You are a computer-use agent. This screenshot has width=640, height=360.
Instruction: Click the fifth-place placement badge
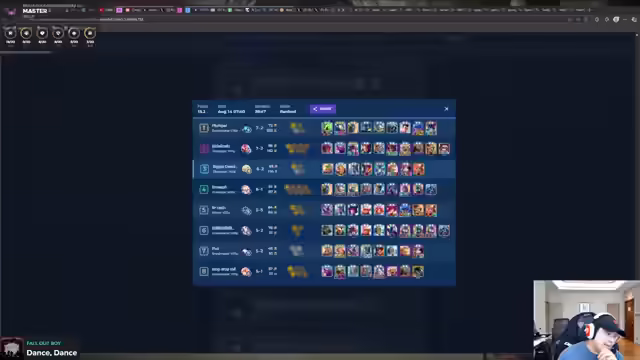click(204, 210)
